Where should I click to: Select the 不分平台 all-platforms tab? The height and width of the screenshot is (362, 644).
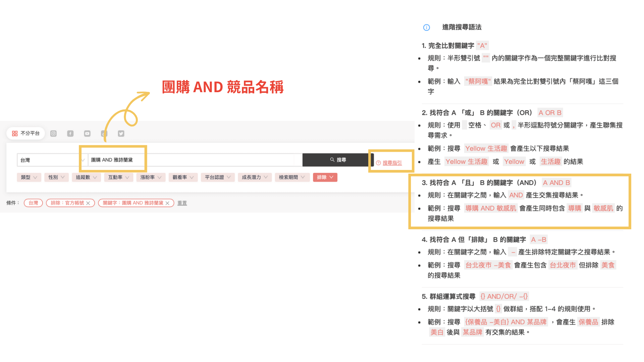click(25, 133)
